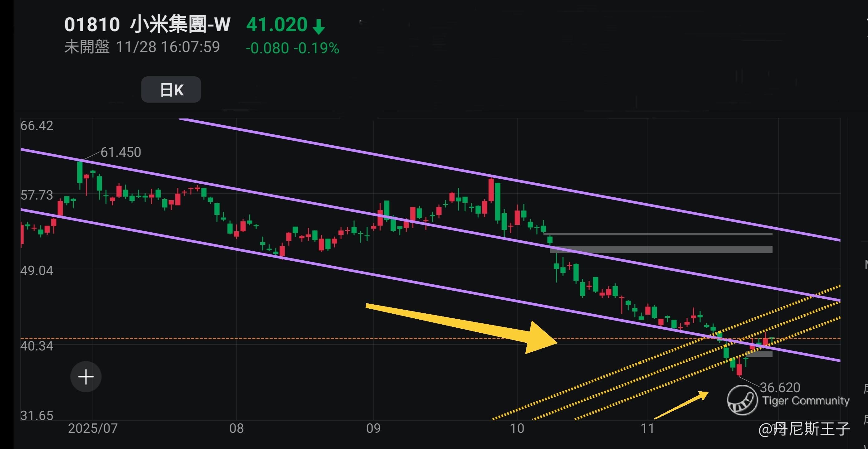
Task: Click the -0.080 -0.19% change text
Action: tap(292, 48)
